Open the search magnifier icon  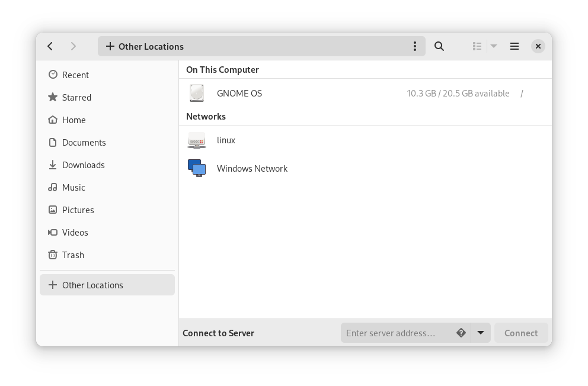coord(439,46)
